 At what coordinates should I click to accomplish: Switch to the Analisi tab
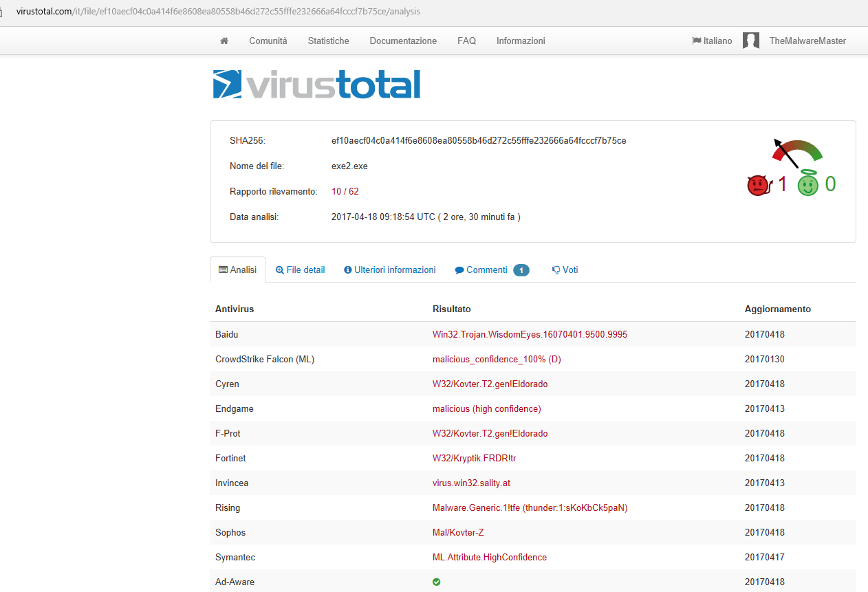(x=237, y=270)
